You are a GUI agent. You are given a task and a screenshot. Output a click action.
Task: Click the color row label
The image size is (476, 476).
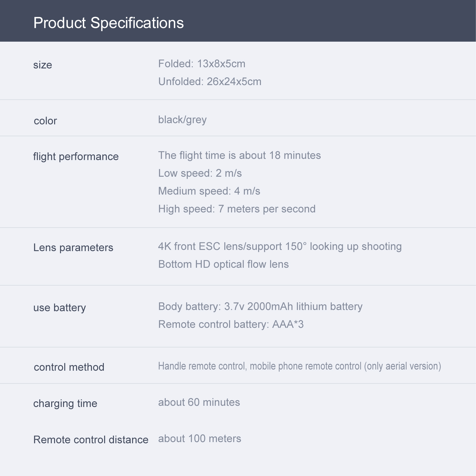tap(45, 121)
